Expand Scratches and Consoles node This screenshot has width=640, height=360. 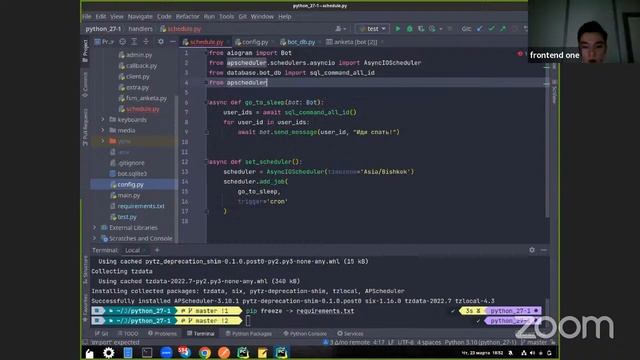pos(95,238)
